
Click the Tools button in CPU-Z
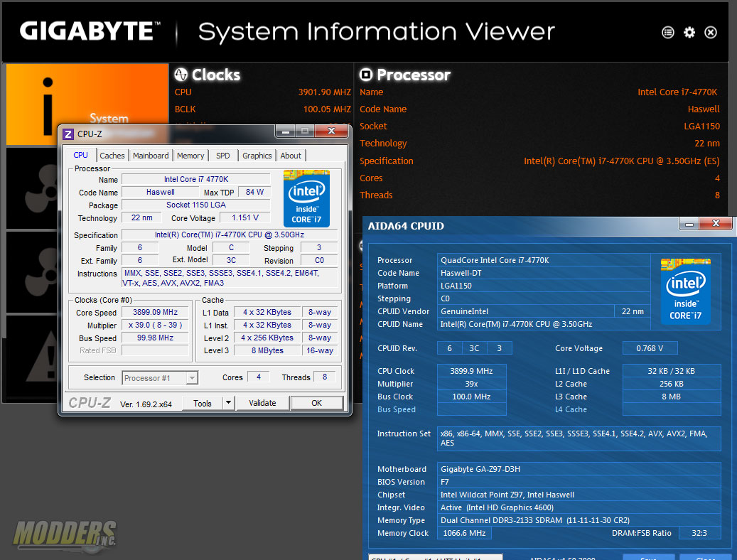202,403
